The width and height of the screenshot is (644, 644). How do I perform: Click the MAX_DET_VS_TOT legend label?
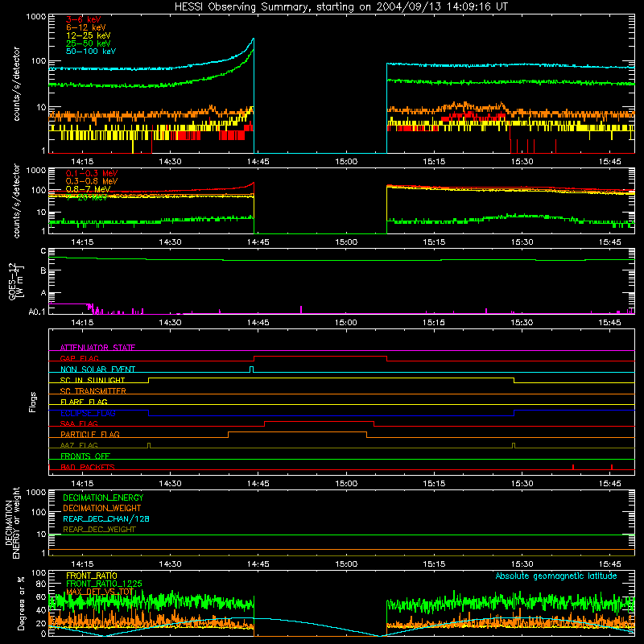click(x=100, y=592)
